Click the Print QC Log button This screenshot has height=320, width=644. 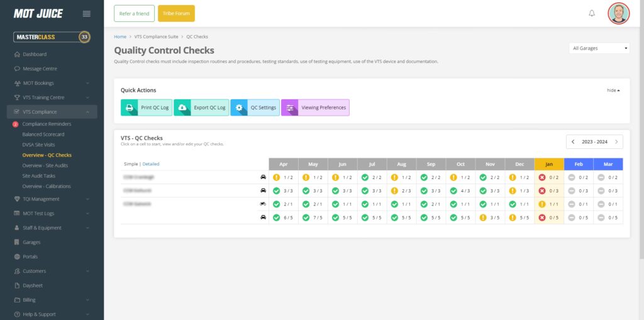point(147,108)
